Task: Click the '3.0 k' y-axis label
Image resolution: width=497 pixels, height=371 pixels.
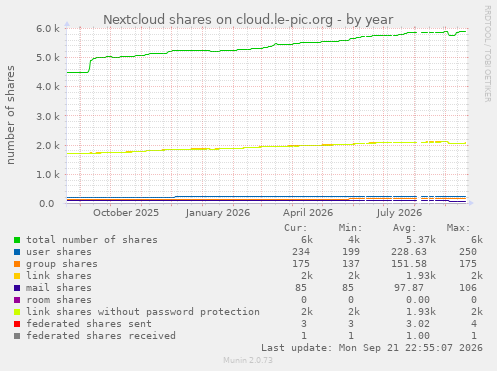Action: 48,116
